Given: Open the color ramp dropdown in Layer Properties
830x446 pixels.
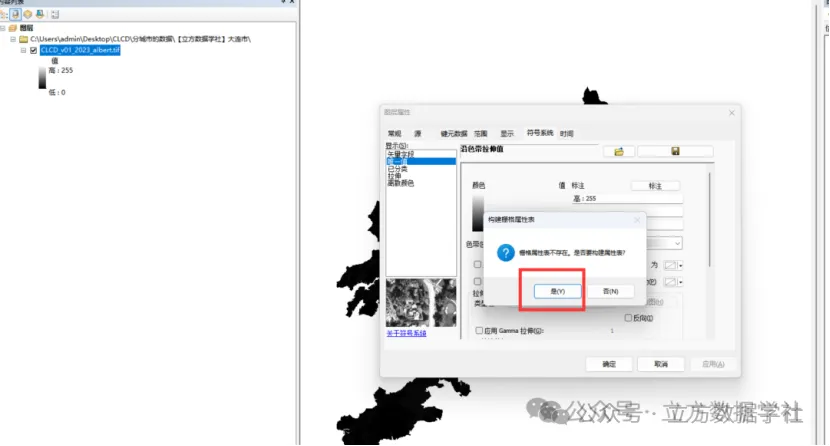Looking at the screenshot, I should click(x=678, y=243).
